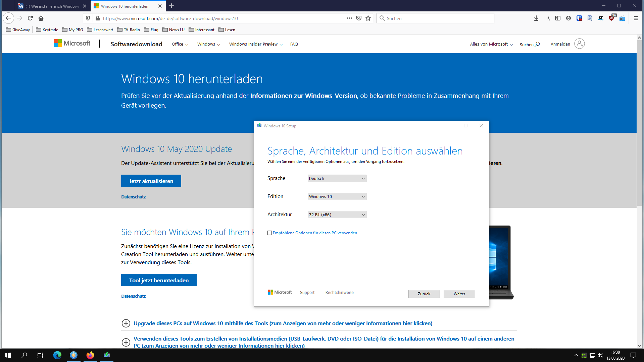The width and height of the screenshot is (644, 362).
Task: Open a new browser tab
Action: (x=171, y=6)
